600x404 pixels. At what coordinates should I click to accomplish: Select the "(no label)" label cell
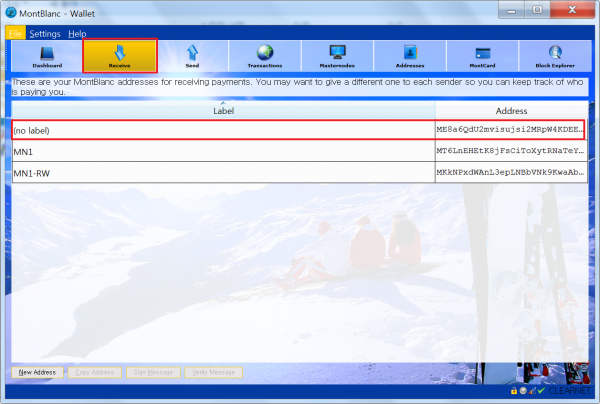tap(223, 130)
